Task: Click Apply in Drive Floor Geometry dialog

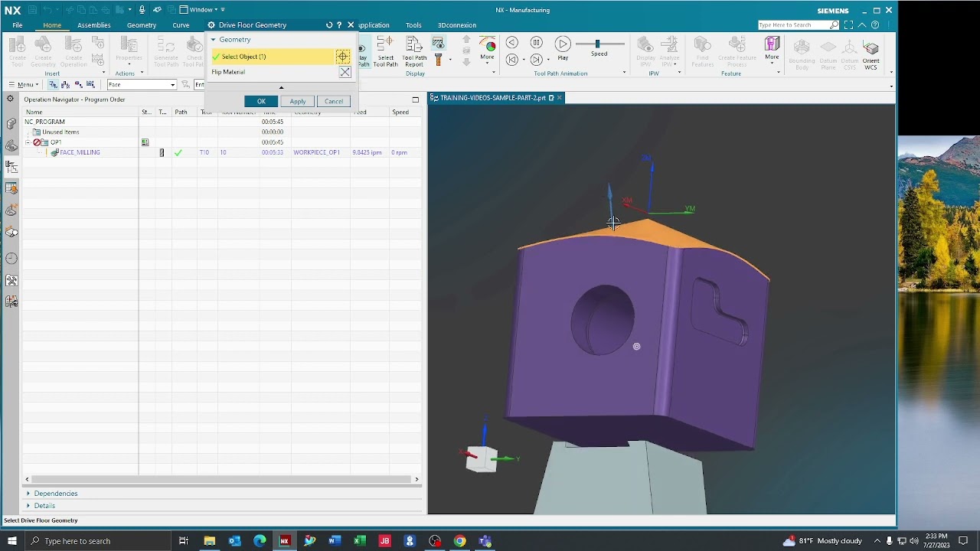Action: [x=297, y=101]
